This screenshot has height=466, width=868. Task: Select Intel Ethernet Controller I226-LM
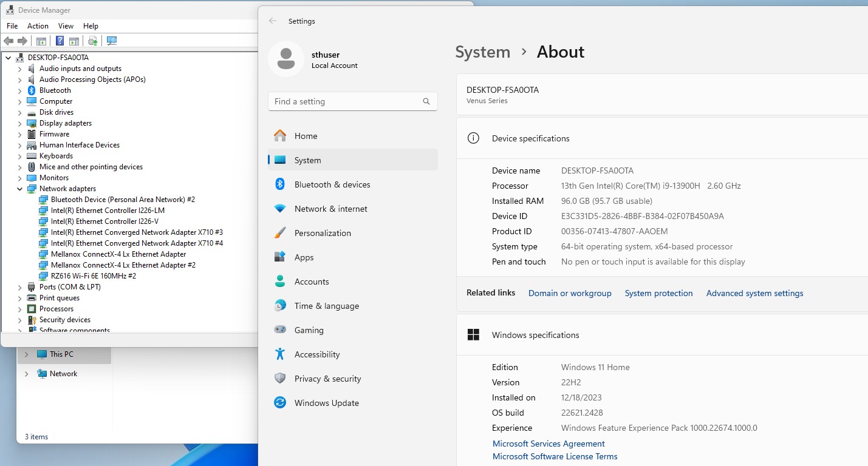[x=108, y=211]
